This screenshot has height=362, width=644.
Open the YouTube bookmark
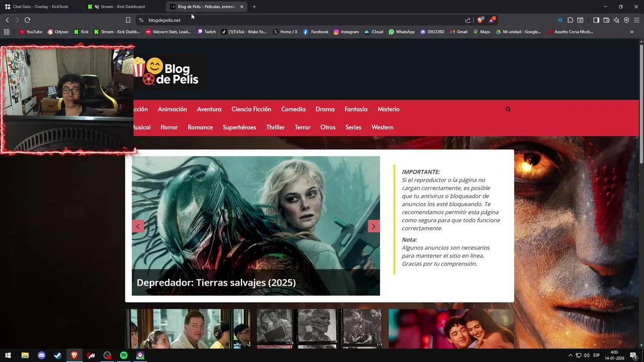click(31, 32)
